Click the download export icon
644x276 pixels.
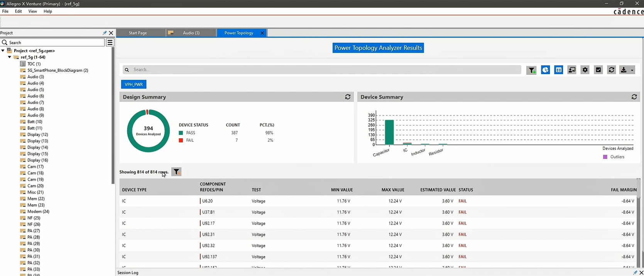[x=624, y=70]
